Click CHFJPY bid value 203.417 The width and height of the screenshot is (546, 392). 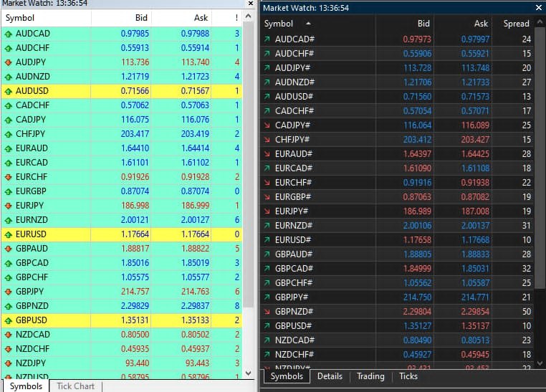pos(135,134)
